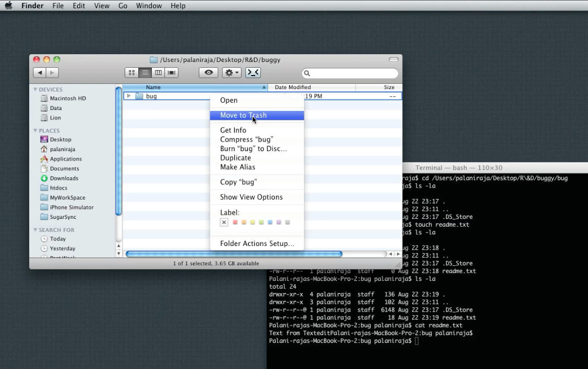Screen dimensions: 588x369
Task: Sort by Date Modified column
Action: pos(311,87)
